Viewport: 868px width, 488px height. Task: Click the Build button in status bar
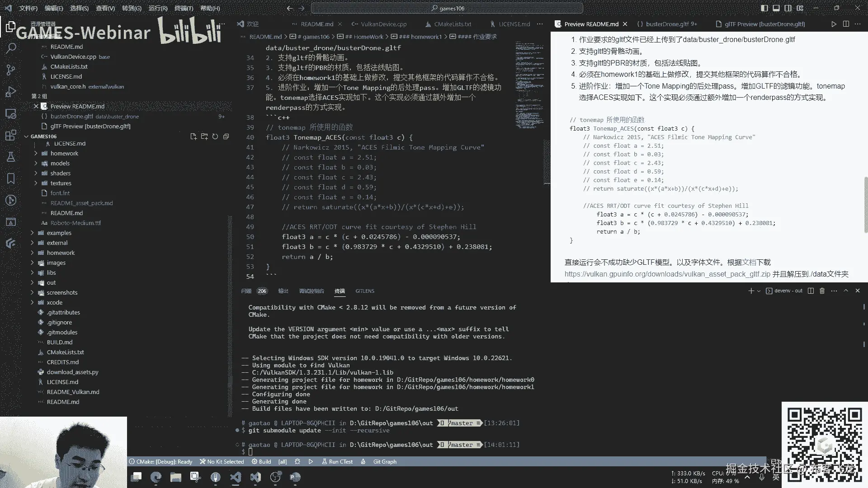[261, 462]
